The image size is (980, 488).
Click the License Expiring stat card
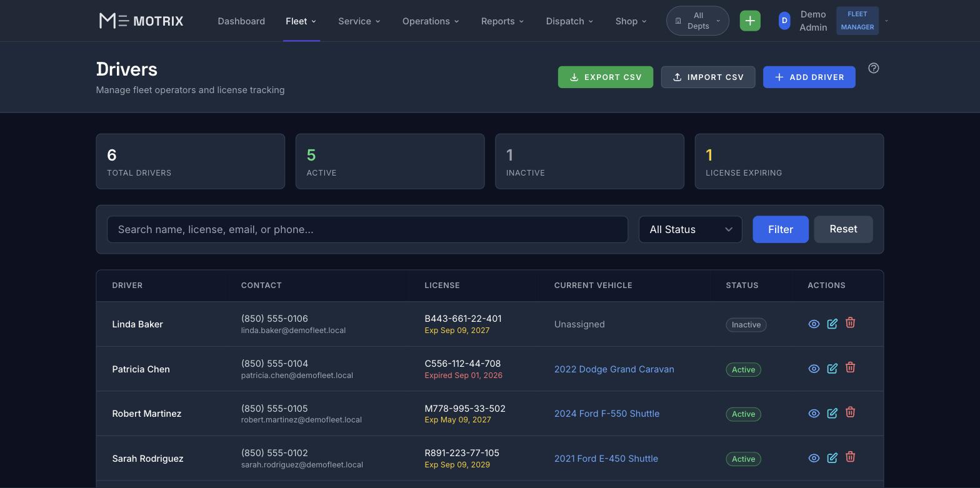pyautogui.click(x=789, y=161)
